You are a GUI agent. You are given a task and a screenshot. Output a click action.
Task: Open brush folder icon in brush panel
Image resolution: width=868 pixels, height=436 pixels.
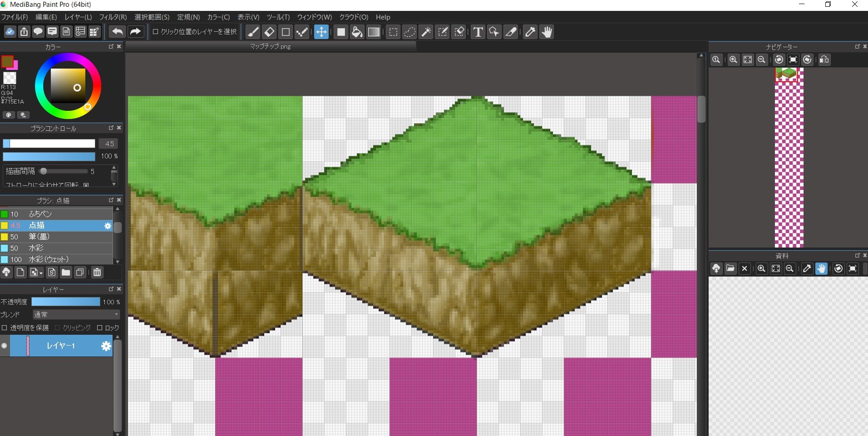tap(66, 272)
